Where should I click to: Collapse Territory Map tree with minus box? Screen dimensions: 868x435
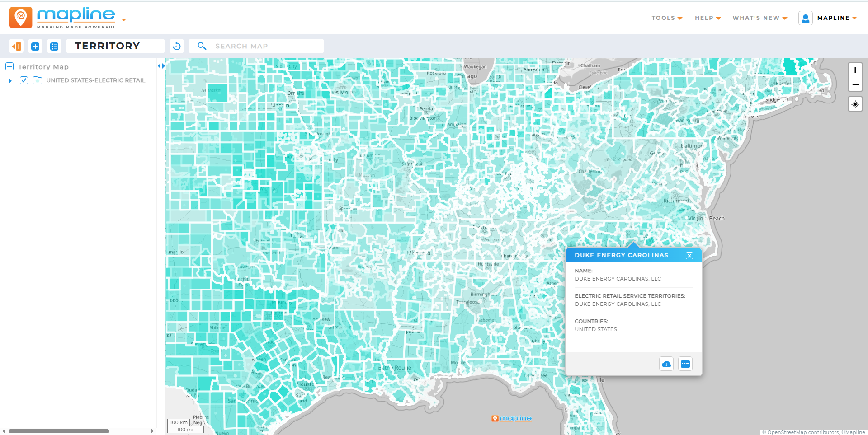click(x=9, y=67)
